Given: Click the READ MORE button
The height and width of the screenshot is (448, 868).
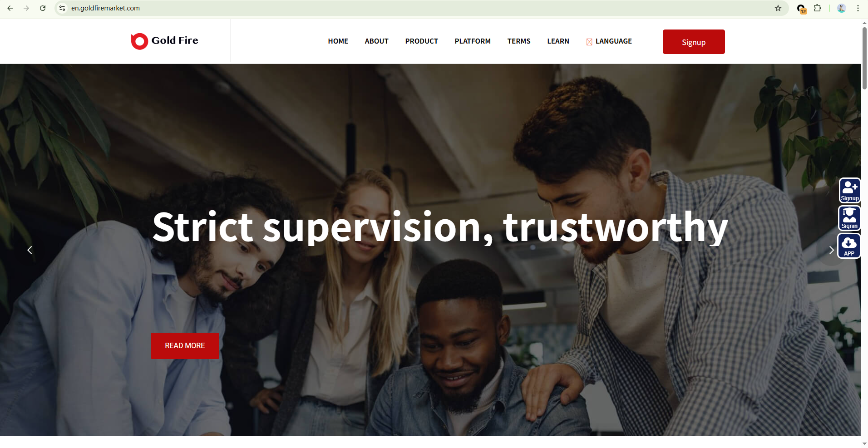Looking at the screenshot, I should coord(185,346).
